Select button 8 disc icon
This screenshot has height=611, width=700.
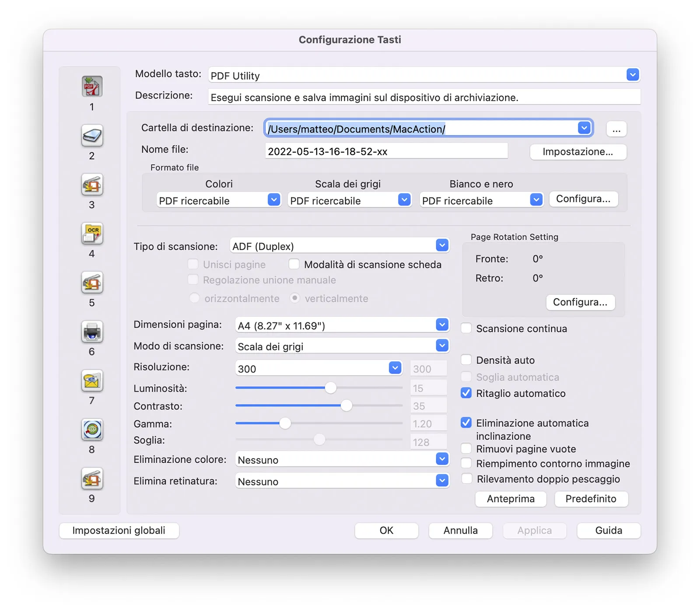(x=92, y=429)
